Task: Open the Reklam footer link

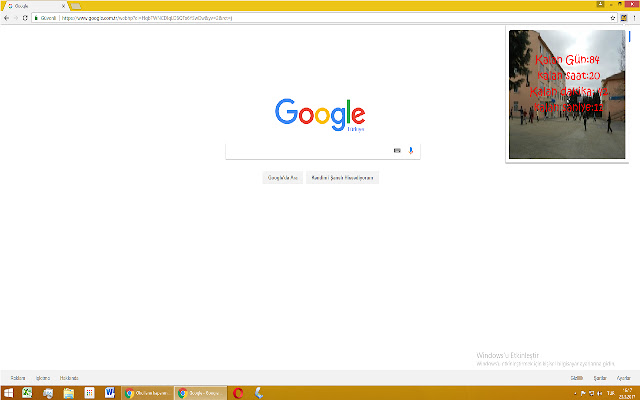Action: coord(18,378)
